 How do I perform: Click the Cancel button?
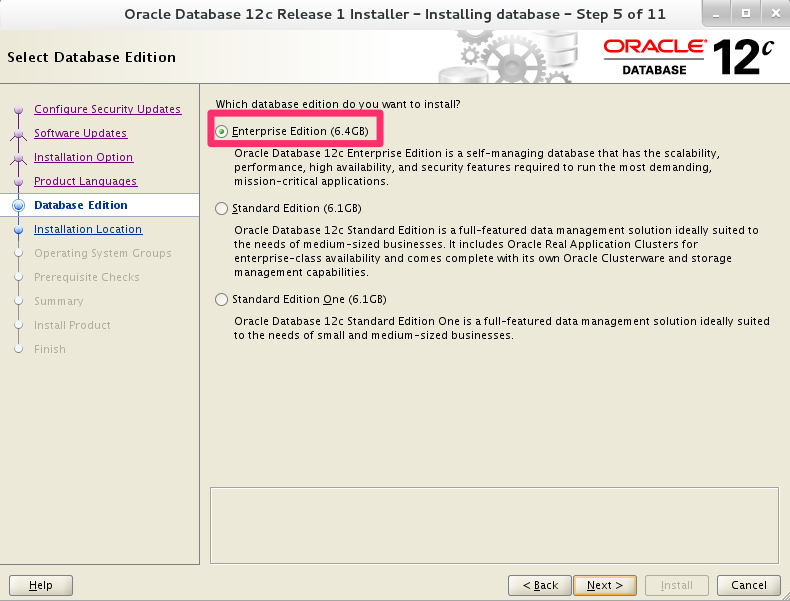[749, 585]
